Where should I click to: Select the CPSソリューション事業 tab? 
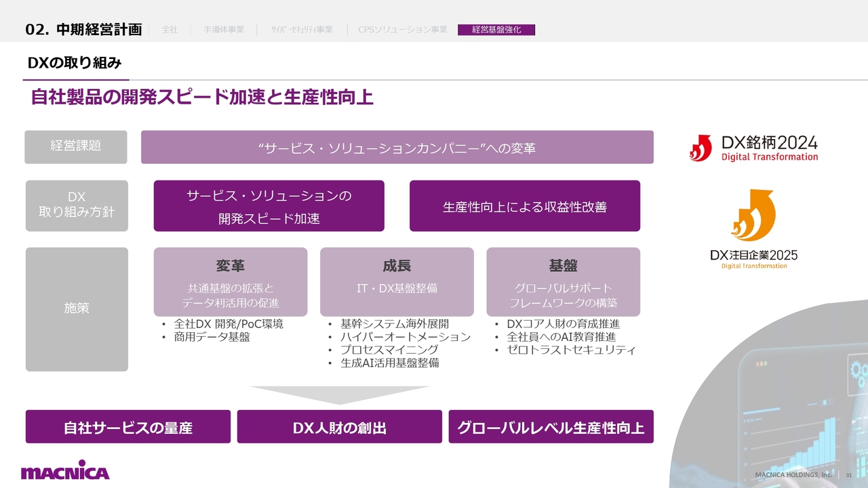click(x=402, y=30)
